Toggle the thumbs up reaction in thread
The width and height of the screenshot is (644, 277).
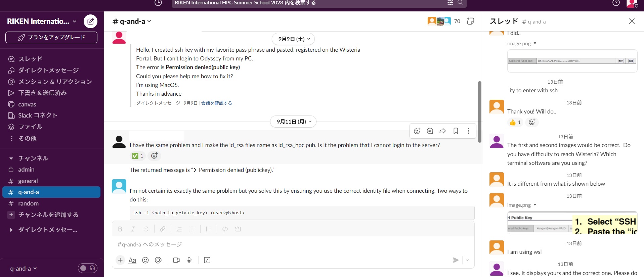(x=515, y=122)
